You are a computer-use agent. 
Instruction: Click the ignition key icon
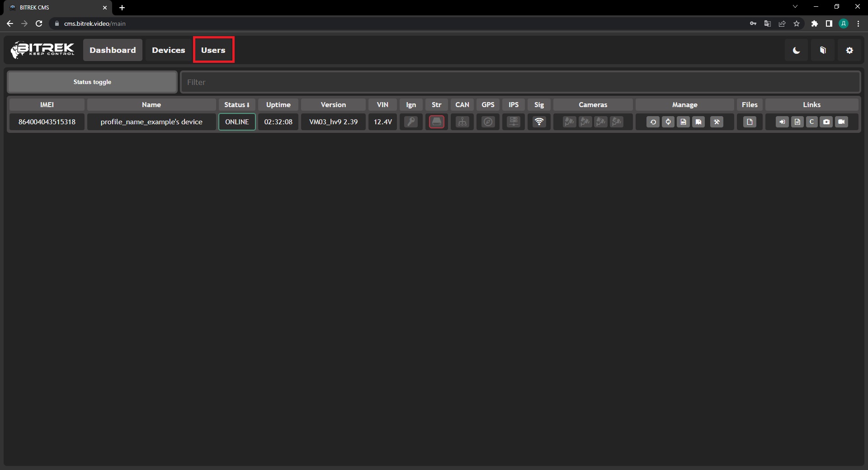point(411,122)
